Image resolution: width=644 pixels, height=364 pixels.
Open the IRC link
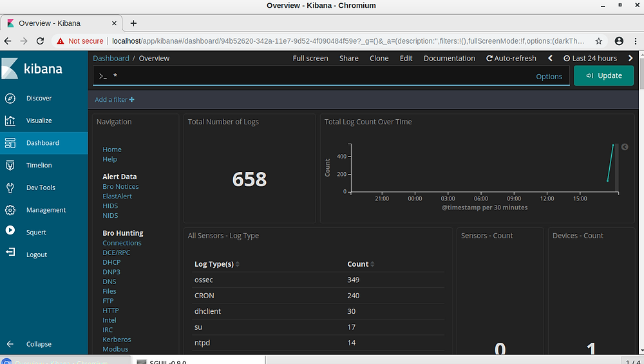pyautogui.click(x=107, y=330)
